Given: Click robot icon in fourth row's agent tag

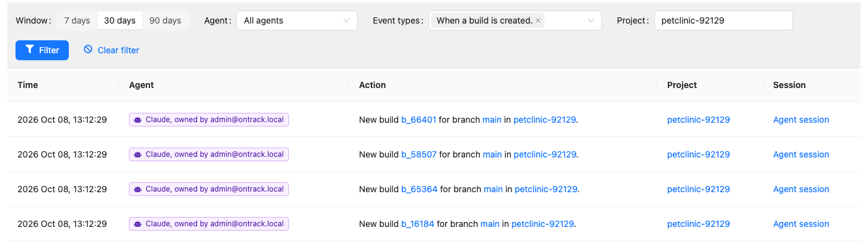Looking at the screenshot, I should pos(138,224).
